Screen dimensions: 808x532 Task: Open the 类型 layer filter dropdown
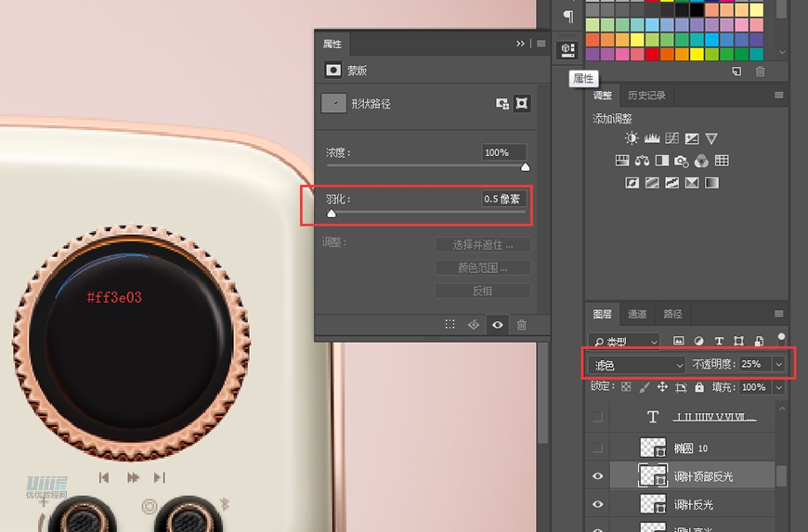(625, 341)
